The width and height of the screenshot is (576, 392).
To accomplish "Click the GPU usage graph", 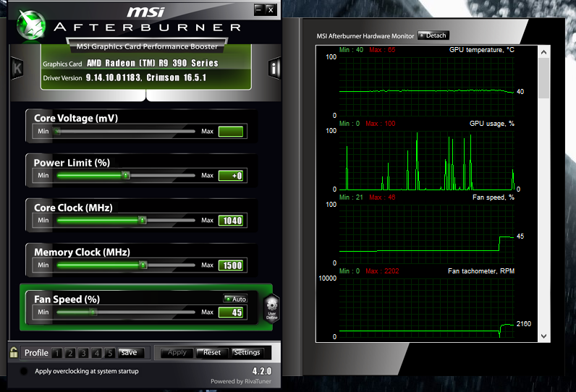I will pos(426,160).
